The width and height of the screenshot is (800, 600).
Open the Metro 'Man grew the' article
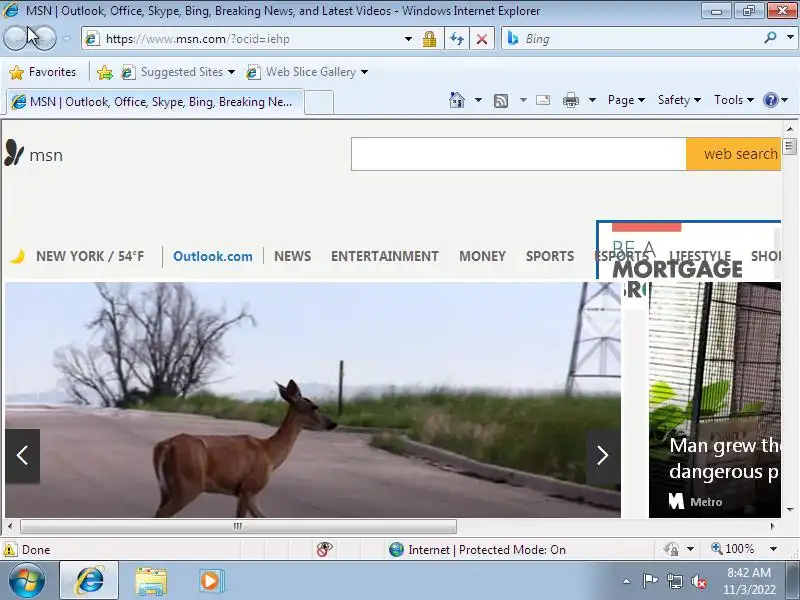pyautogui.click(x=715, y=399)
